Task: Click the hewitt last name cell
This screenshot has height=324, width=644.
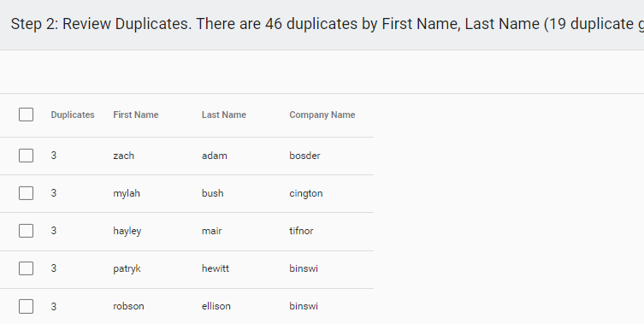Action: click(216, 268)
